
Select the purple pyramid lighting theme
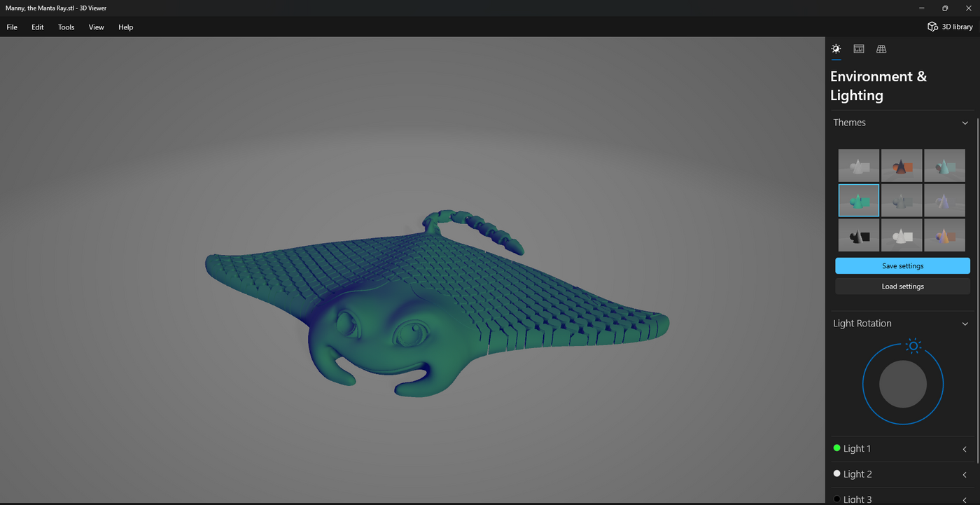pyautogui.click(x=945, y=200)
